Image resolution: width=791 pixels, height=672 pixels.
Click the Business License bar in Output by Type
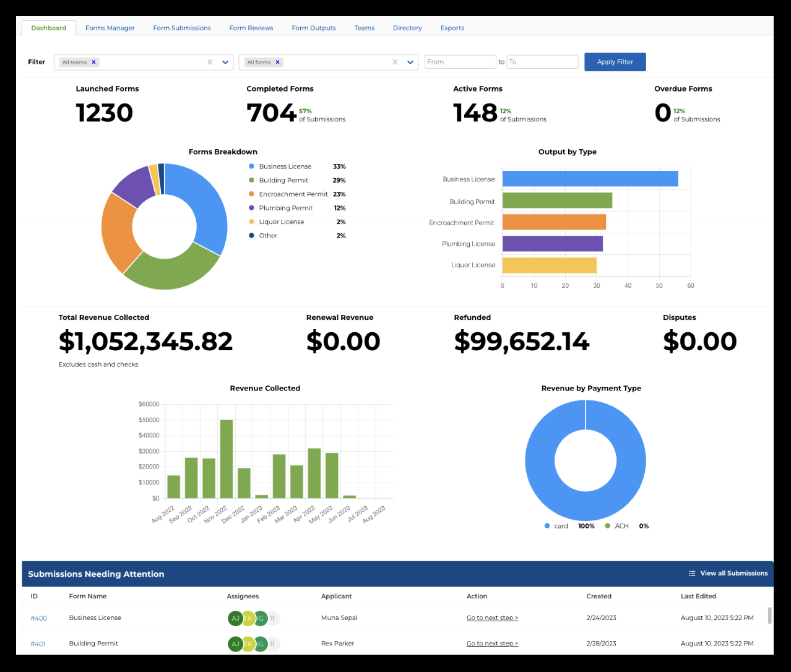tap(590, 179)
